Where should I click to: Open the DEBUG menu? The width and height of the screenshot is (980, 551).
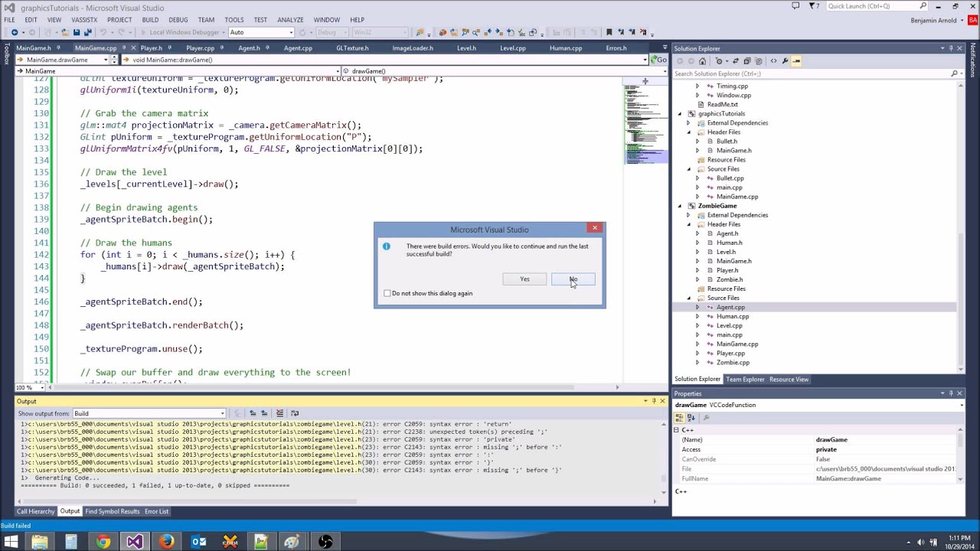tap(178, 20)
